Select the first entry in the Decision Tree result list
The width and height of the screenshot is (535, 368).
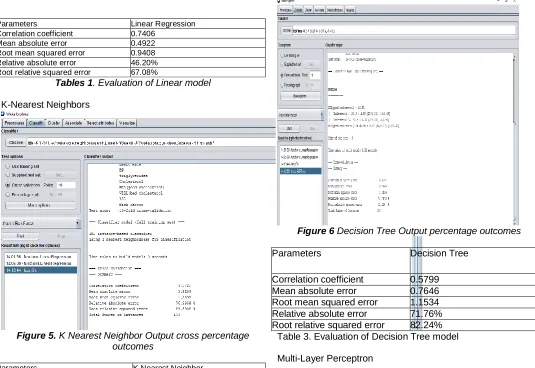coord(300,150)
